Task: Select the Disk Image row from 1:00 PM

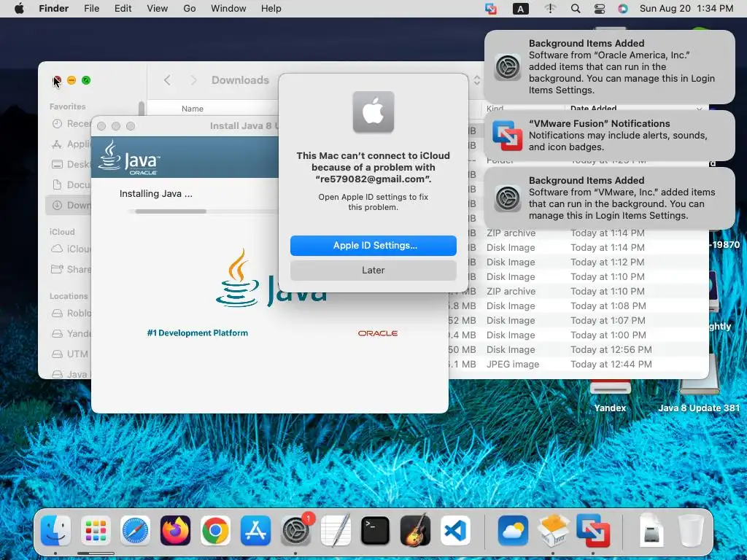Action: point(578,335)
